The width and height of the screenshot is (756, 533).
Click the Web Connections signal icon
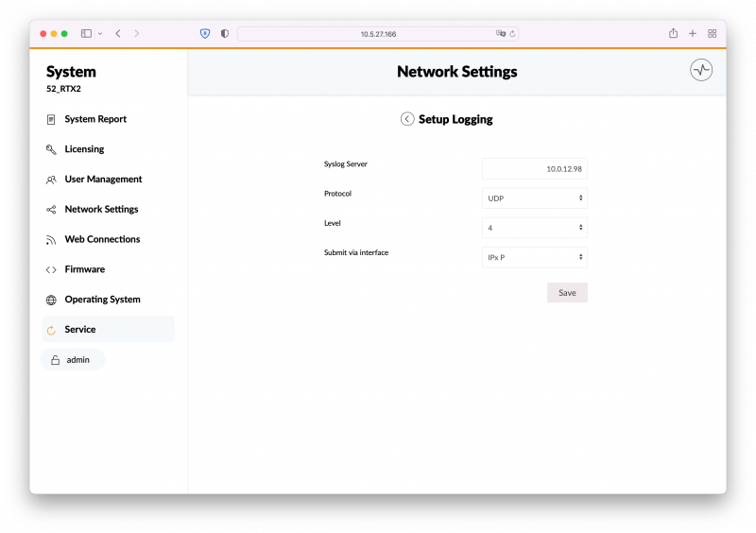coord(51,240)
